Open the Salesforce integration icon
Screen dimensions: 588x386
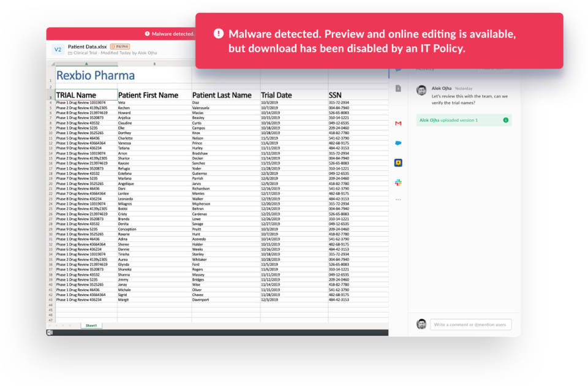coord(398,143)
